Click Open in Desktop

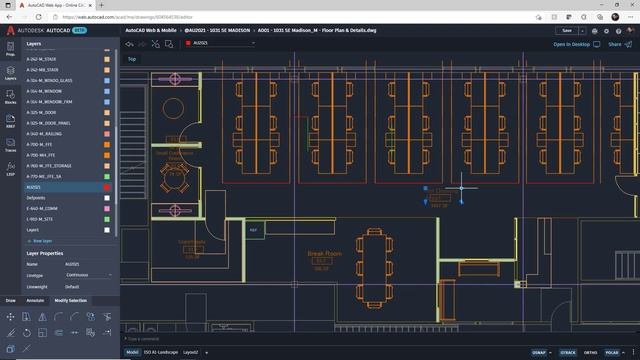click(576, 44)
